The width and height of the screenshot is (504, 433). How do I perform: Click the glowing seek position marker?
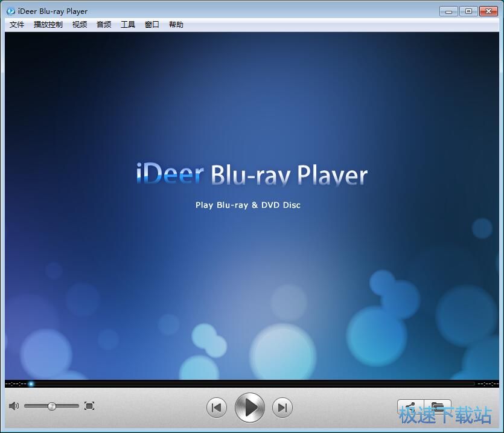(31, 383)
